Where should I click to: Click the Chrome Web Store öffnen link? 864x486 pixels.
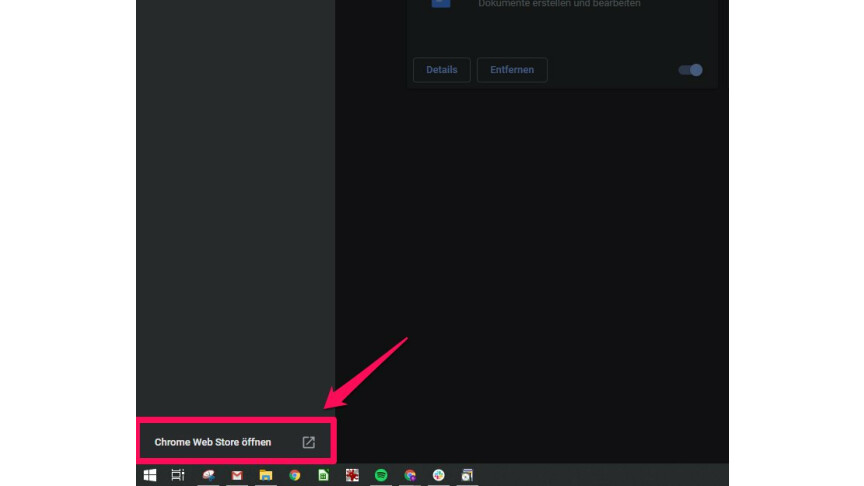pos(213,442)
